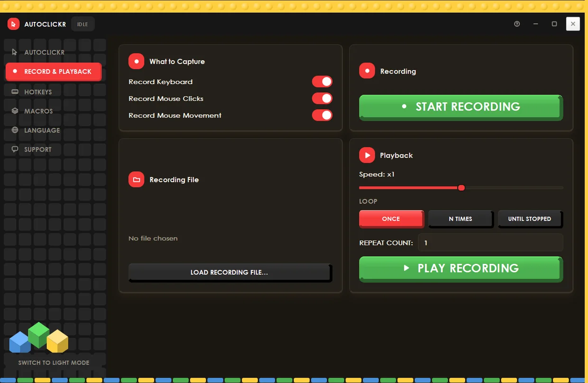Click the What to Capture record icon
The height and width of the screenshot is (383, 588).
[136, 61]
